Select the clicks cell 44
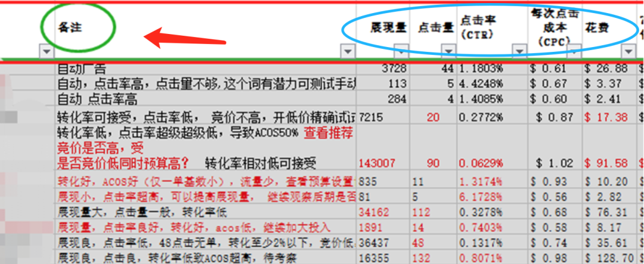 tap(433, 69)
